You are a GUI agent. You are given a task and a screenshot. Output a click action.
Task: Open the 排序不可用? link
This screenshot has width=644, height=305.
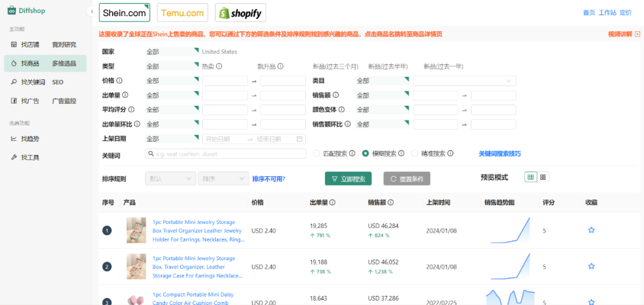268,179
